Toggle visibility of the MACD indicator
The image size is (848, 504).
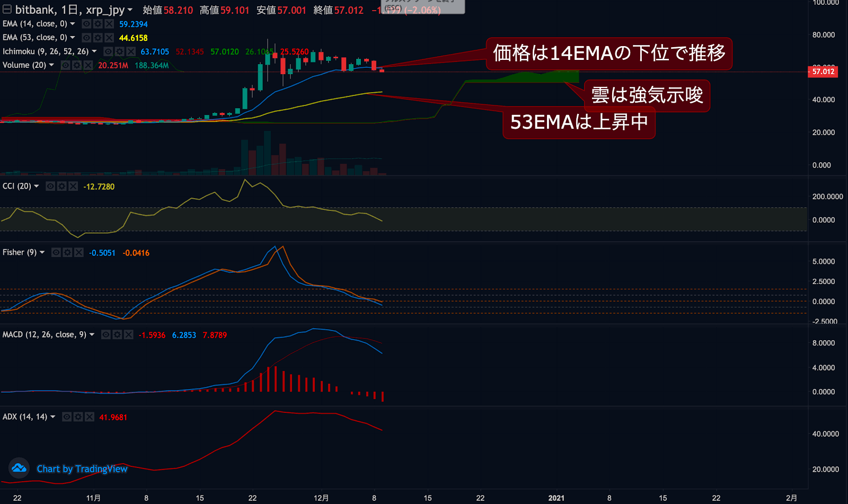click(x=106, y=335)
